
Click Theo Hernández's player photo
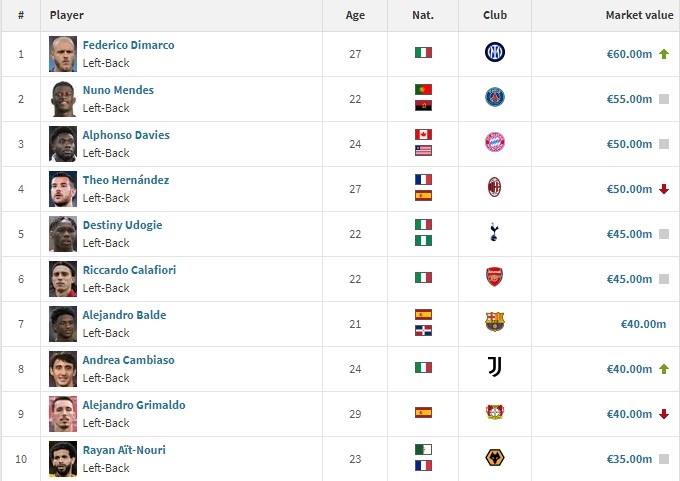[63, 188]
